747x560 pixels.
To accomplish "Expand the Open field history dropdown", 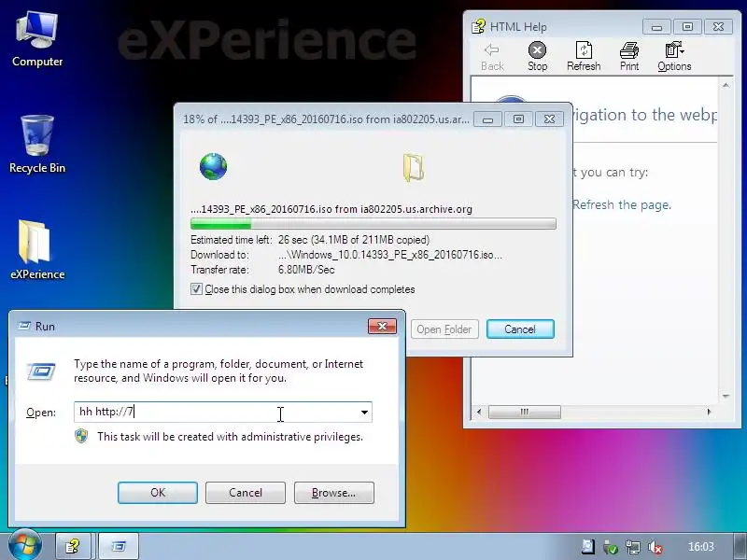I will [364, 413].
